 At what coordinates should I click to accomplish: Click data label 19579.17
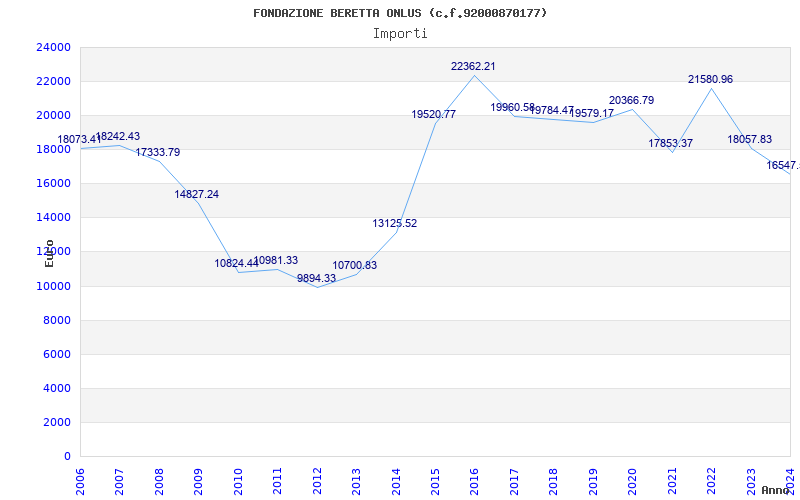(592, 113)
